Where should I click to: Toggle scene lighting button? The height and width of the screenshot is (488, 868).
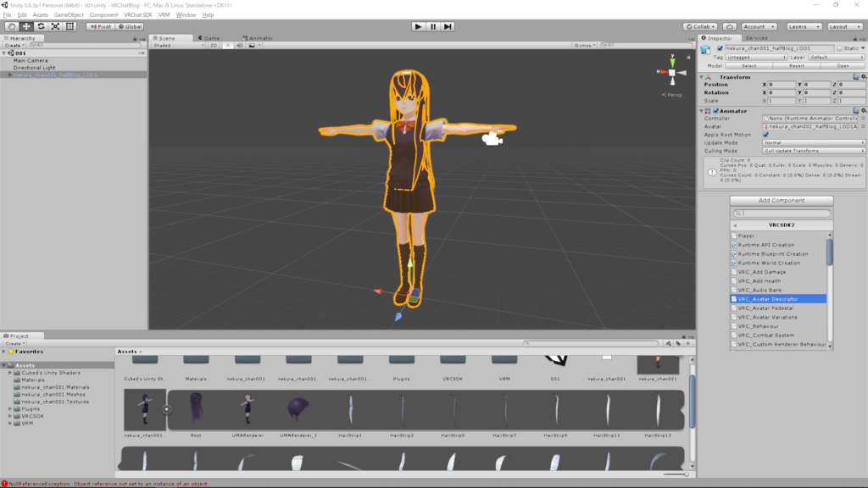(x=227, y=46)
